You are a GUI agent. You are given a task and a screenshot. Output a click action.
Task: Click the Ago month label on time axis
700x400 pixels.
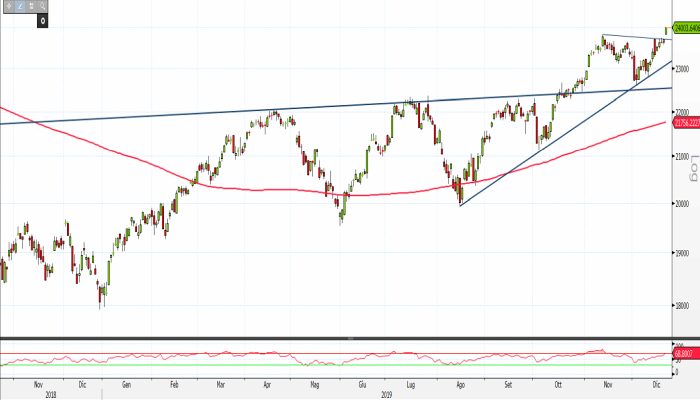click(460, 384)
